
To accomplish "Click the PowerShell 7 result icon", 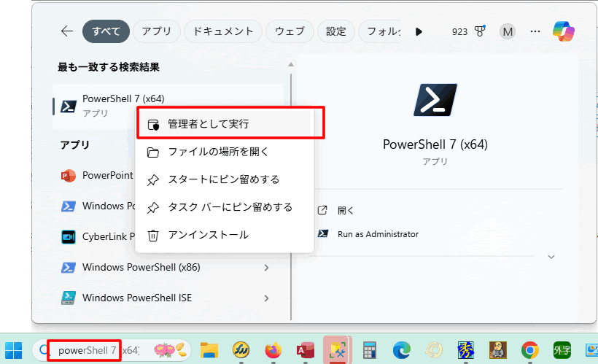I will [69, 107].
